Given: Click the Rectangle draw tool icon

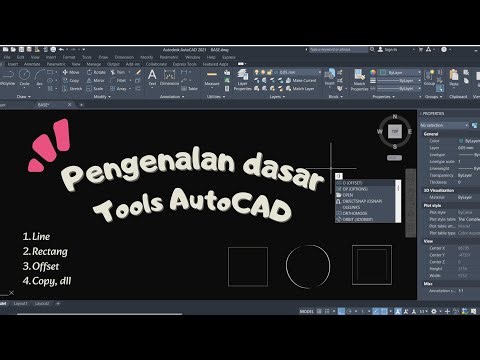Looking at the screenshot, I should pyautogui.click(x=50, y=72).
